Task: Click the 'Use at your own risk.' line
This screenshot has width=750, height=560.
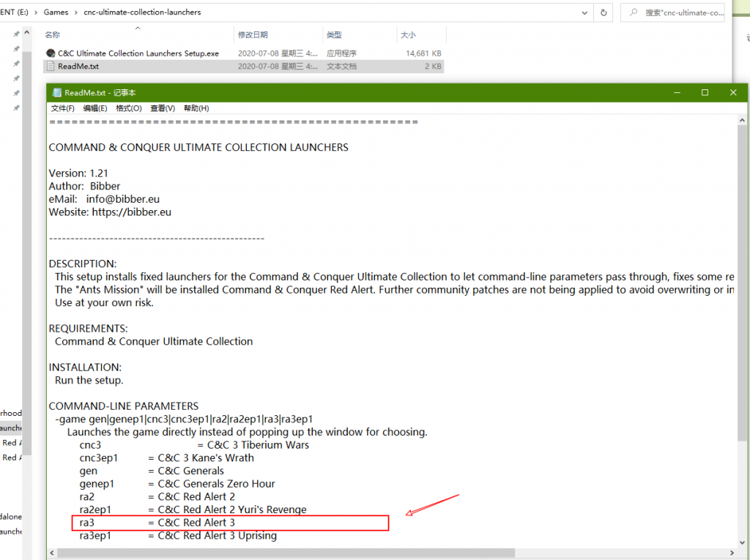Action: pyautogui.click(x=104, y=303)
